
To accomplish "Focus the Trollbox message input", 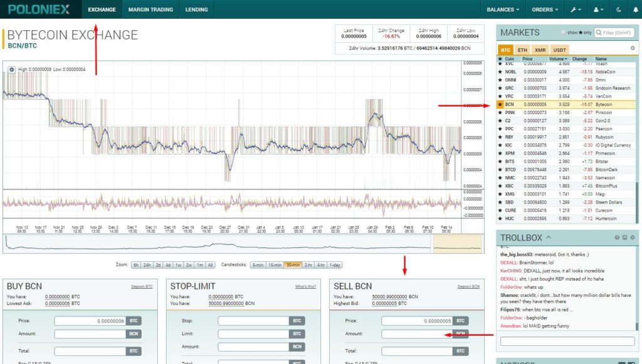I will 567,341.
